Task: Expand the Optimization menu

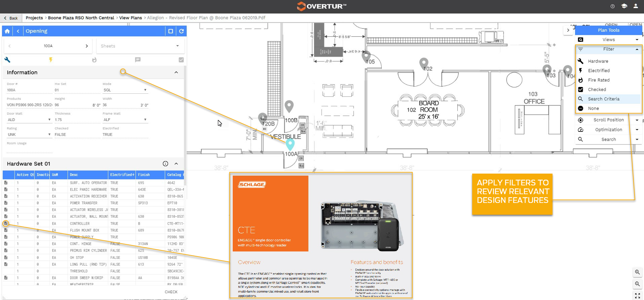Action: click(609, 130)
